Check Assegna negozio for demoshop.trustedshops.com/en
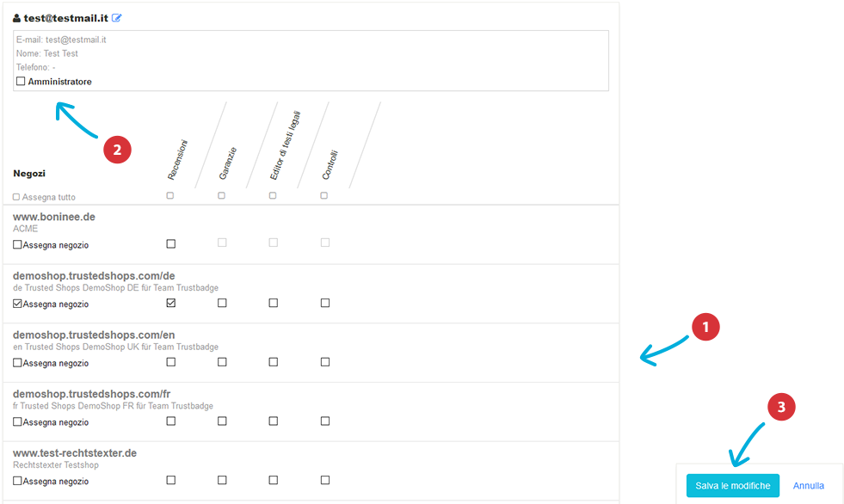Screen dimensions: 844x504 coord(17,363)
